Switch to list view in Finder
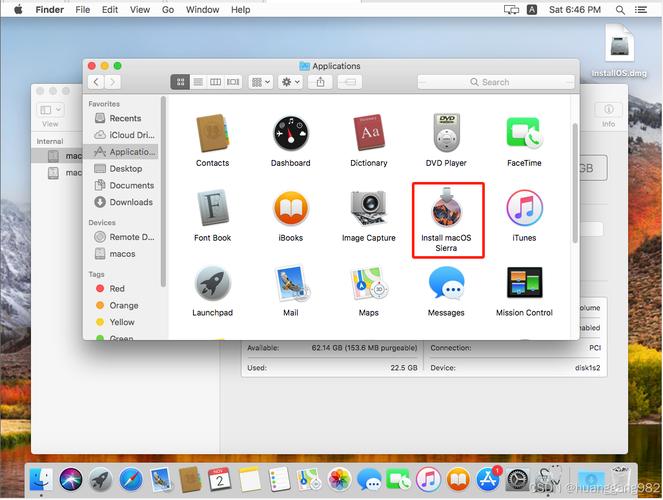The image size is (663, 500). pos(198,82)
